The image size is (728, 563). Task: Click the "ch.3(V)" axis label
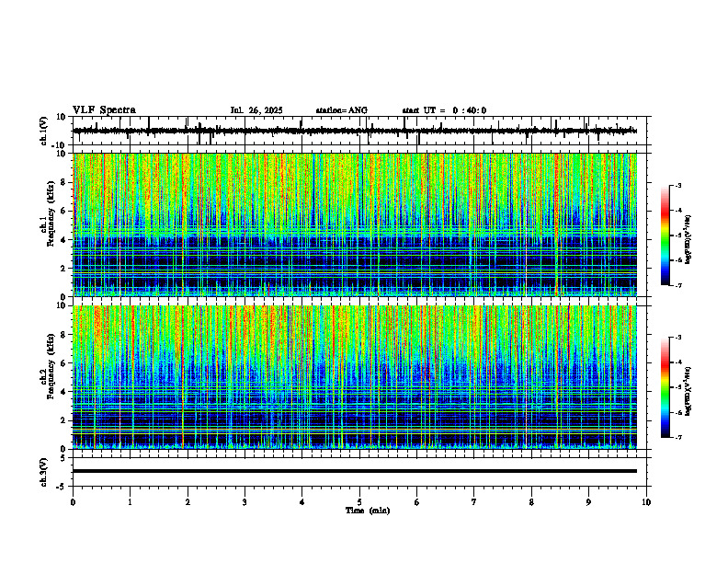point(44,472)
